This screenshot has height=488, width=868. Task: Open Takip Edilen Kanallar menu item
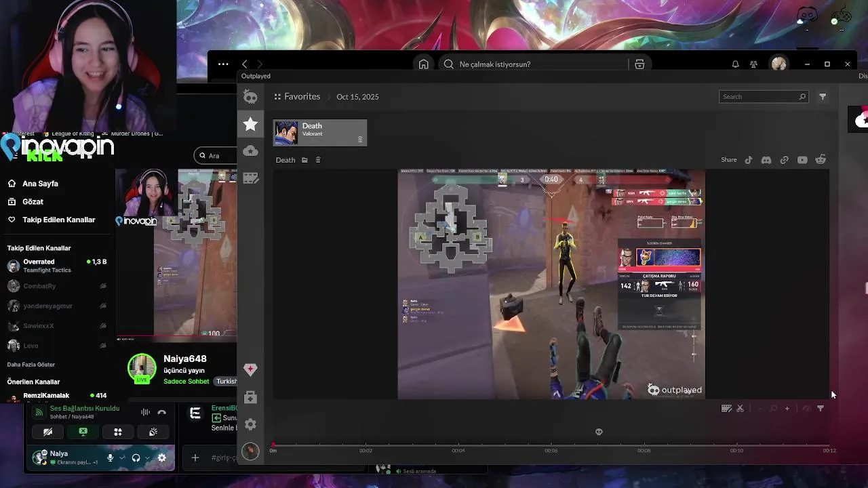[59, 220]
